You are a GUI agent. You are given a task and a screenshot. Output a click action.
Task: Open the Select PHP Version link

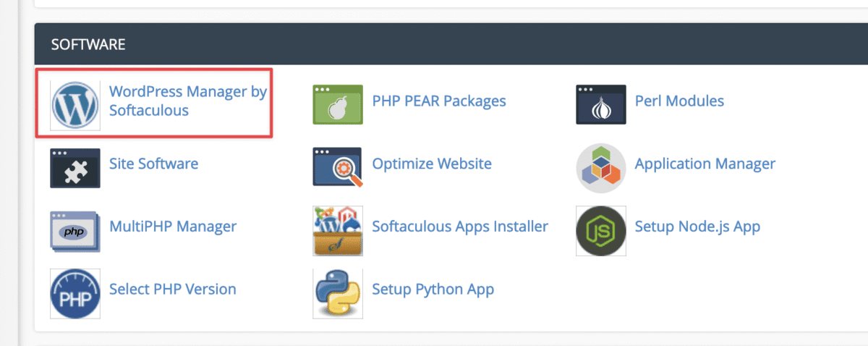172,289
